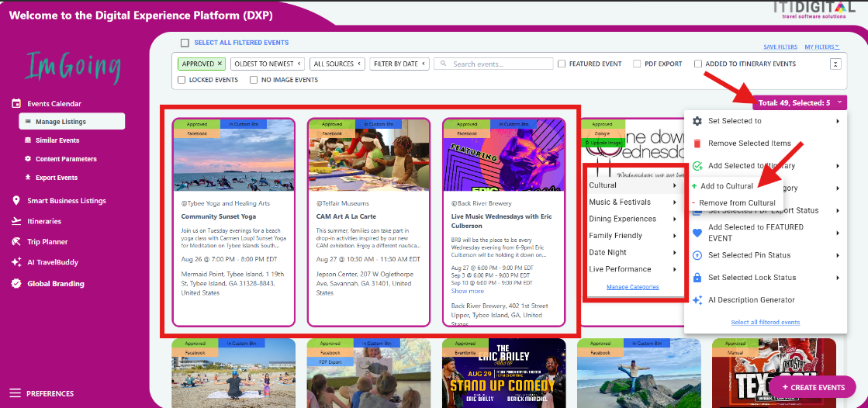This screenshot has height=408, width=868.
Task: Remove the APPROVED filter chip
Action: point(220,64)
